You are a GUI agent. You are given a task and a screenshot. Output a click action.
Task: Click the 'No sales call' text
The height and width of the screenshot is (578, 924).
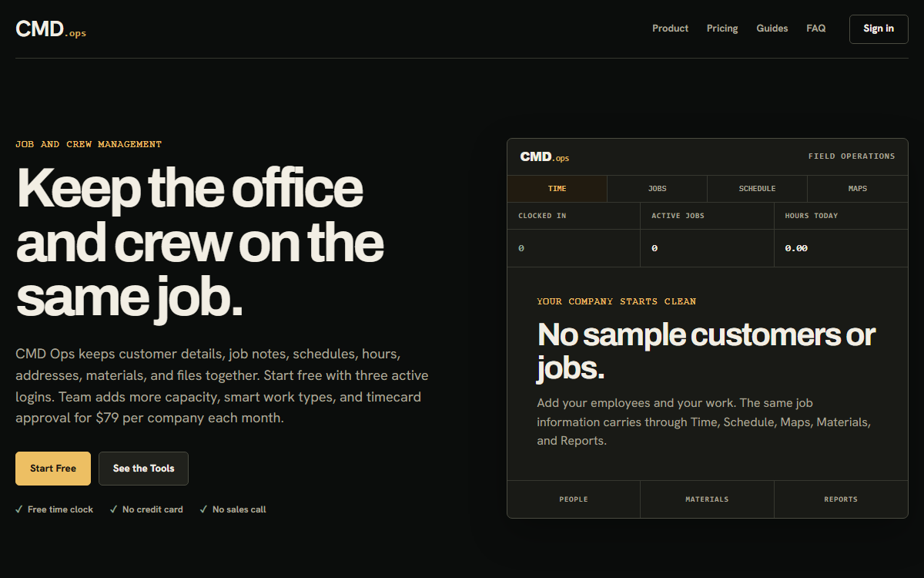pos(239,509)
